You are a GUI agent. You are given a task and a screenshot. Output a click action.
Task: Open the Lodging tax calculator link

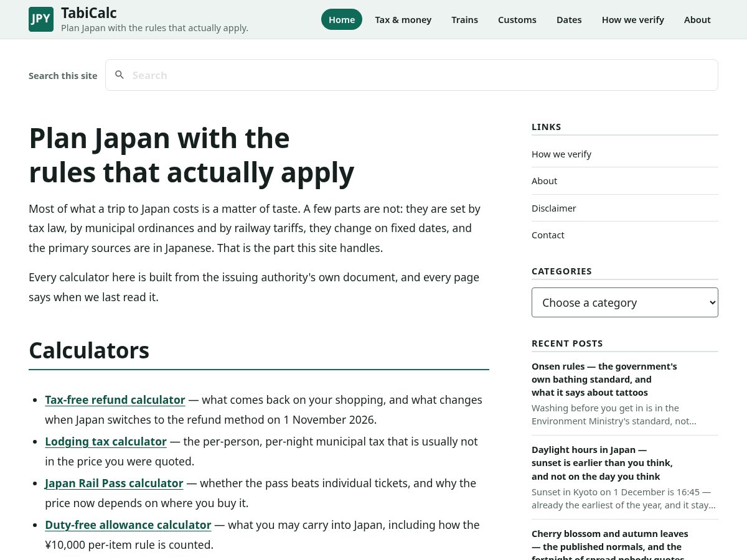point(106,441)
